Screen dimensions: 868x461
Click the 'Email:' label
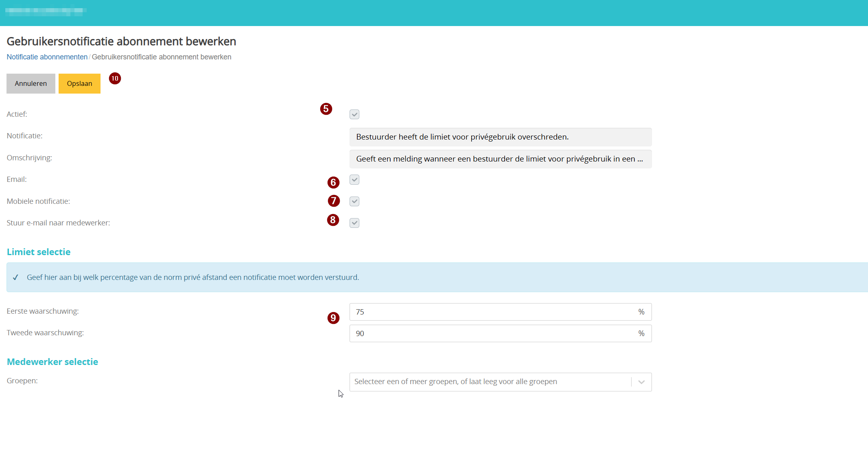pyautogui.click(x=17, y=179)
